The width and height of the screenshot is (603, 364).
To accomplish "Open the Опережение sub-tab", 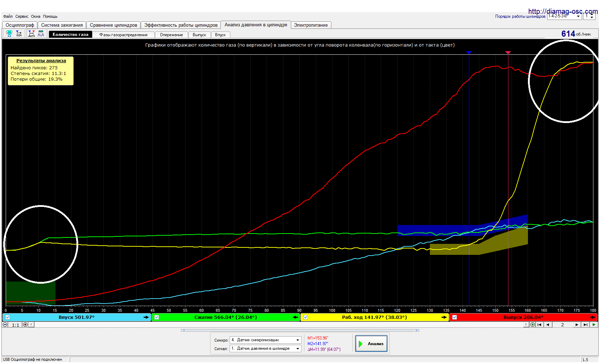I will pyautogui.click(x=171, y=35).
